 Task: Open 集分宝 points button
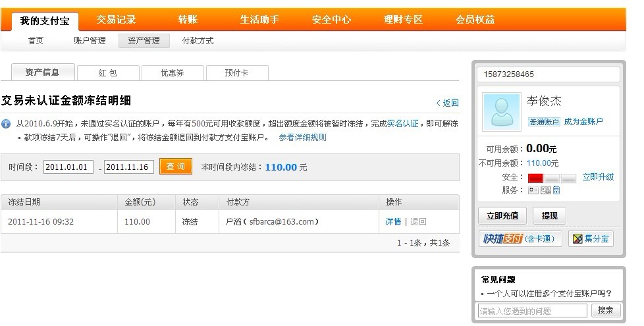(x=591, y=239)
